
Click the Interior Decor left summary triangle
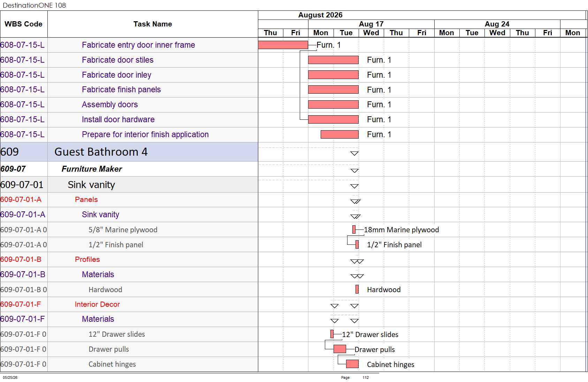tap(335, 306)
